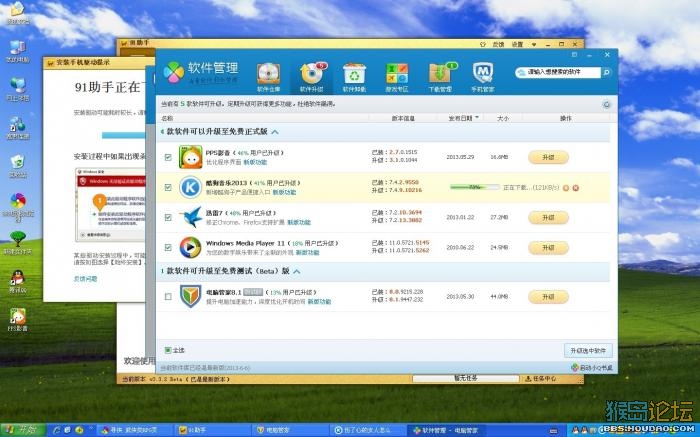
Task: Open the 手机管家 phone manager section
Action: (x=483, y=77)
